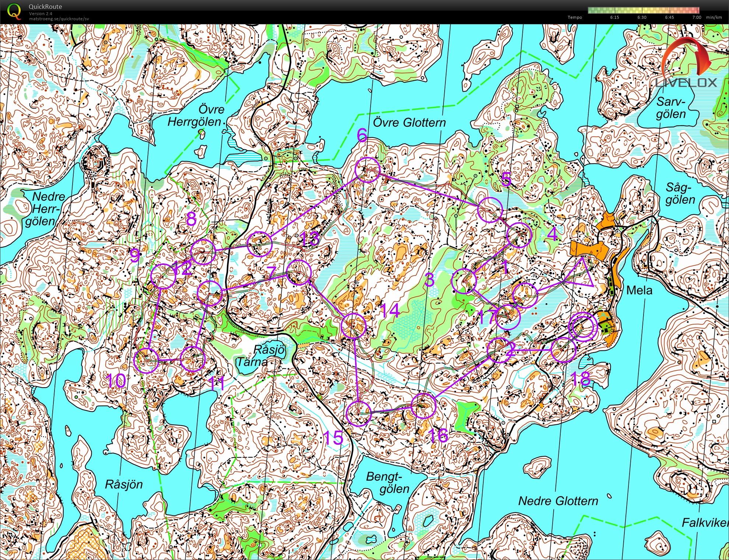Click control circle 9

pyautogui.click(x=164, y=276)
